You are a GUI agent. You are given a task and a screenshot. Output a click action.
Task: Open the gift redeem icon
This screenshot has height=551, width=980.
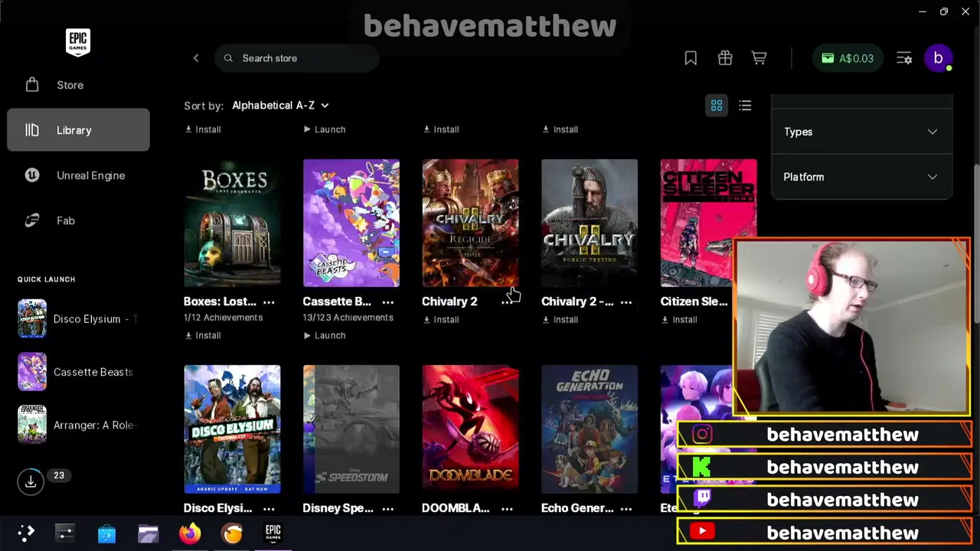pos(725,58)
